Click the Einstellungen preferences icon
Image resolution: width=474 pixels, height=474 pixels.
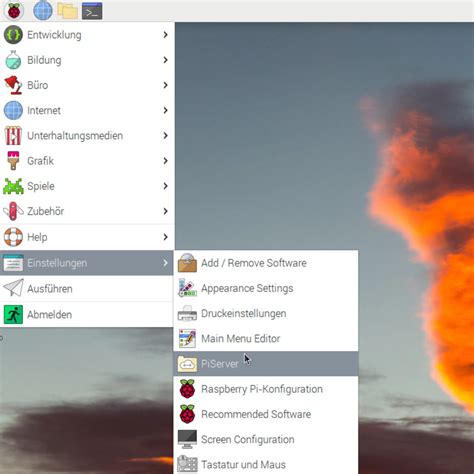click(x=13, y=263)
